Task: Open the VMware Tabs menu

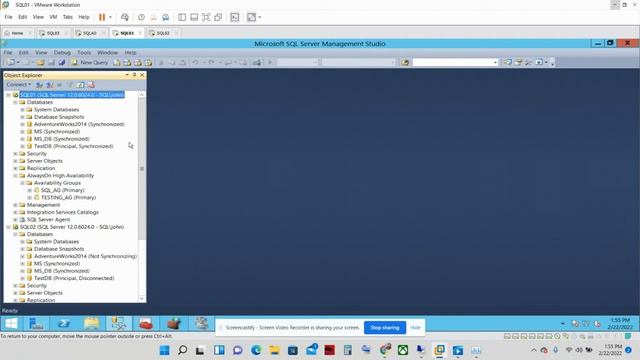Action: [x=68, y=17]
